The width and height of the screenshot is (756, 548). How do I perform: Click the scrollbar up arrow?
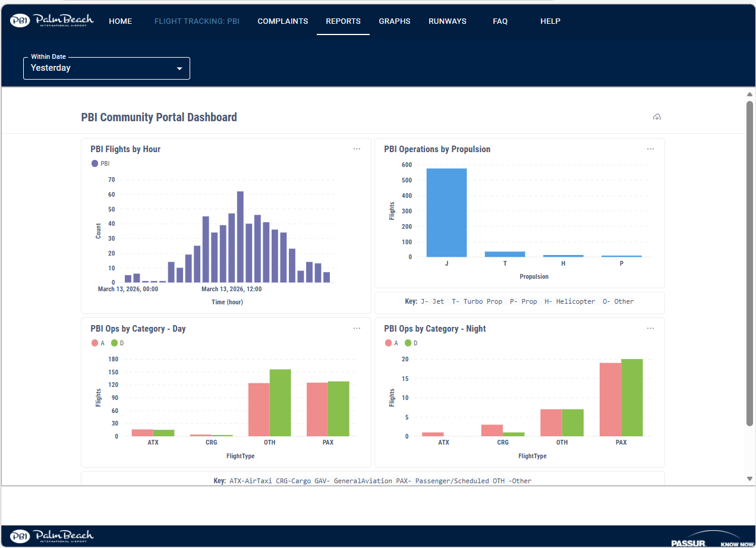749,95
